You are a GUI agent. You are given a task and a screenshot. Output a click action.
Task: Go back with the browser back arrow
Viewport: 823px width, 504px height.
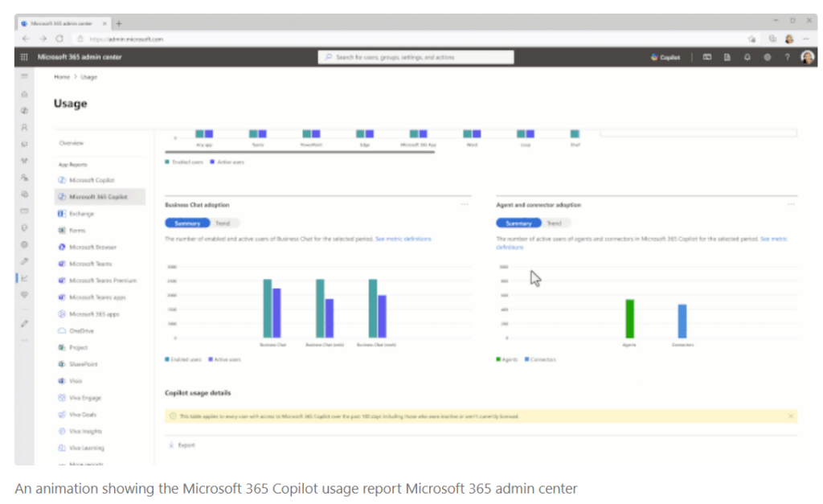coord(26,39)
